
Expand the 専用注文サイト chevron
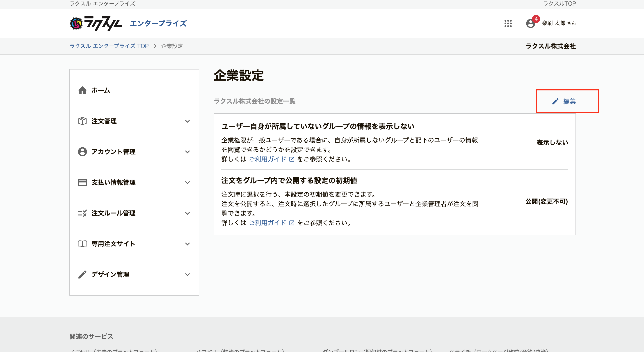[187, 244]
